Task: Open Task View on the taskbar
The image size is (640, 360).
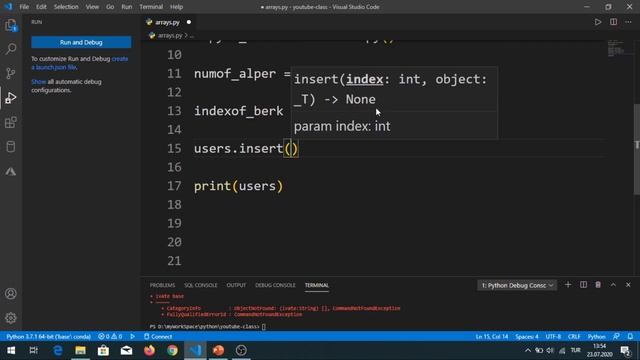Action: pyautogui.click(x=34, y=351)
